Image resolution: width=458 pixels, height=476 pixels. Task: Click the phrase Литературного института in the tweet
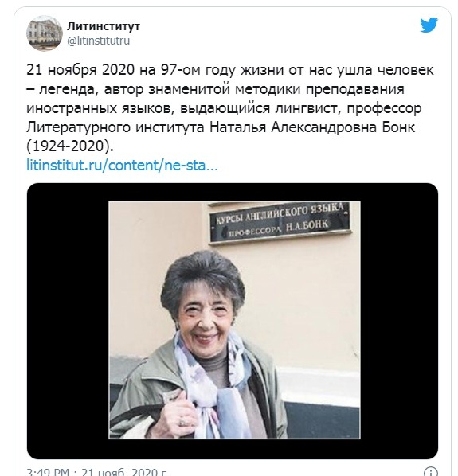[x=115, y=127]
